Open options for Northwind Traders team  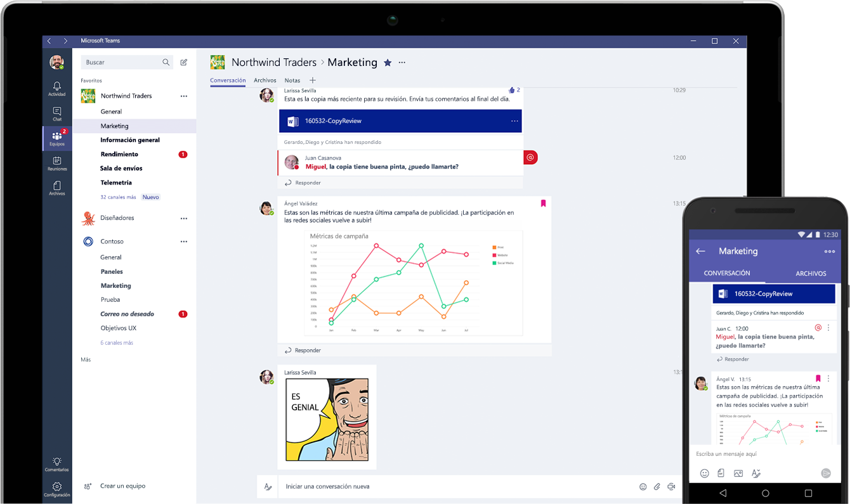(184, 96)
